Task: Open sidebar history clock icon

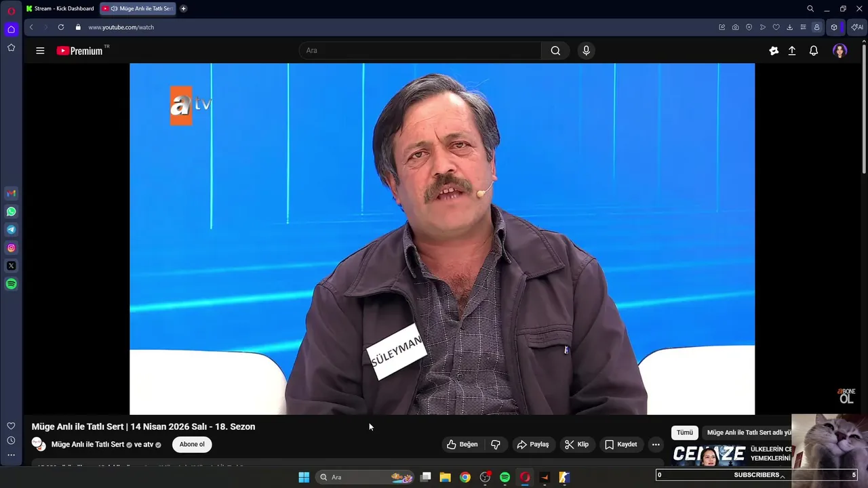Action: pos(11,441)
